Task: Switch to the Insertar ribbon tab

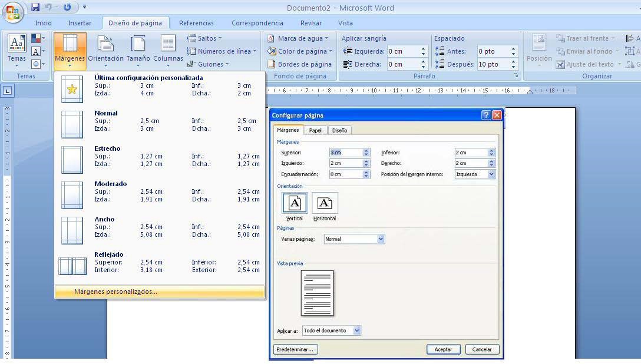Action: [x=80, y=24]
